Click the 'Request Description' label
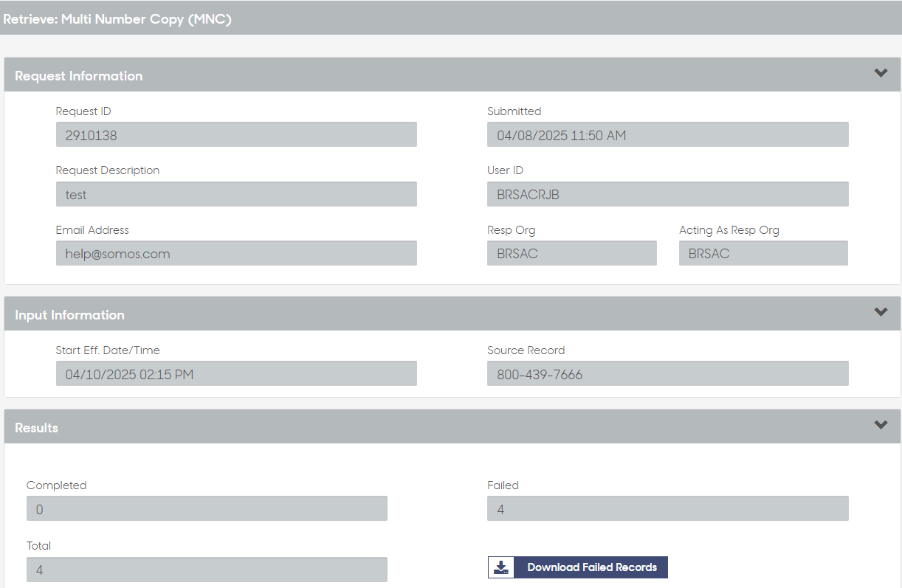 tap(108, 170)
